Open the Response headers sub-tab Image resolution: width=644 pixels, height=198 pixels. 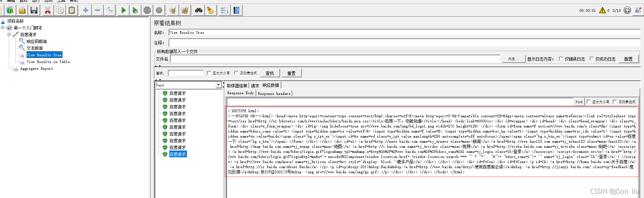click(274, 94)
